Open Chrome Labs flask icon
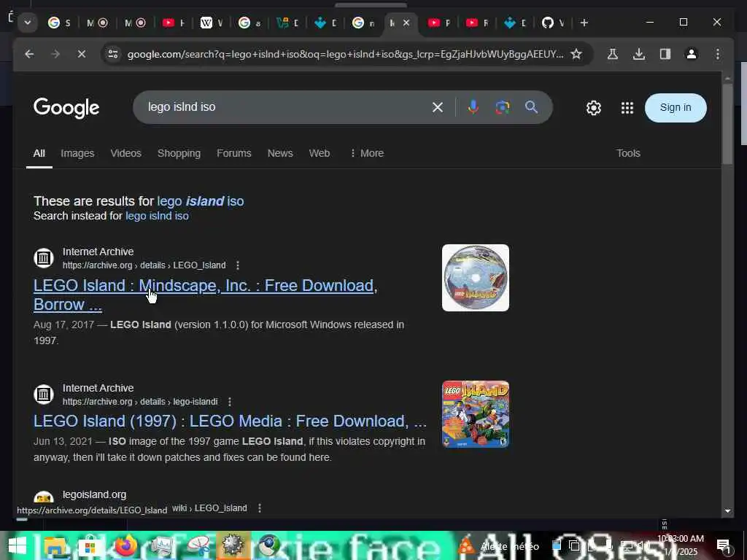This screenshot has width=747, height=560. pyautogui.click(x=613, y=54)
